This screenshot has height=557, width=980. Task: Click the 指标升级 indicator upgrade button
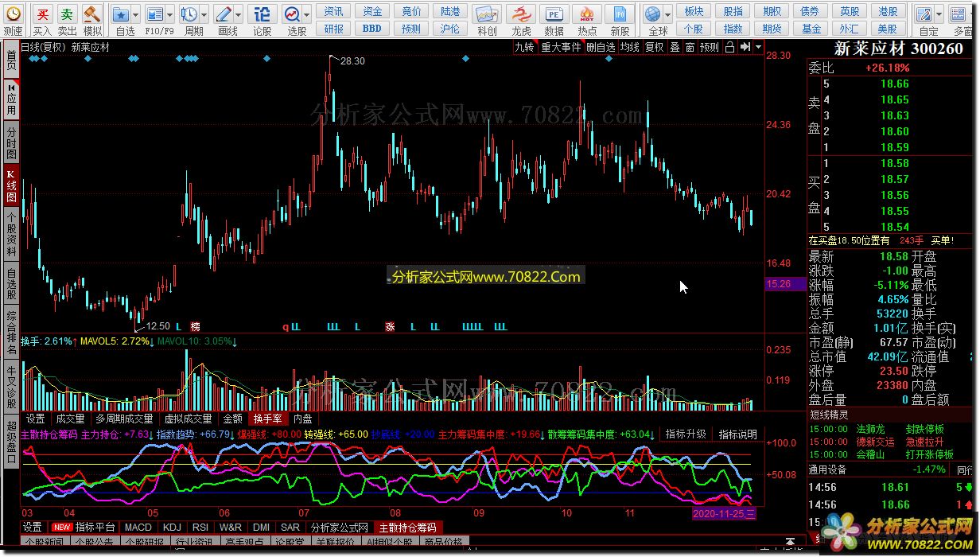tap(686, 434)
